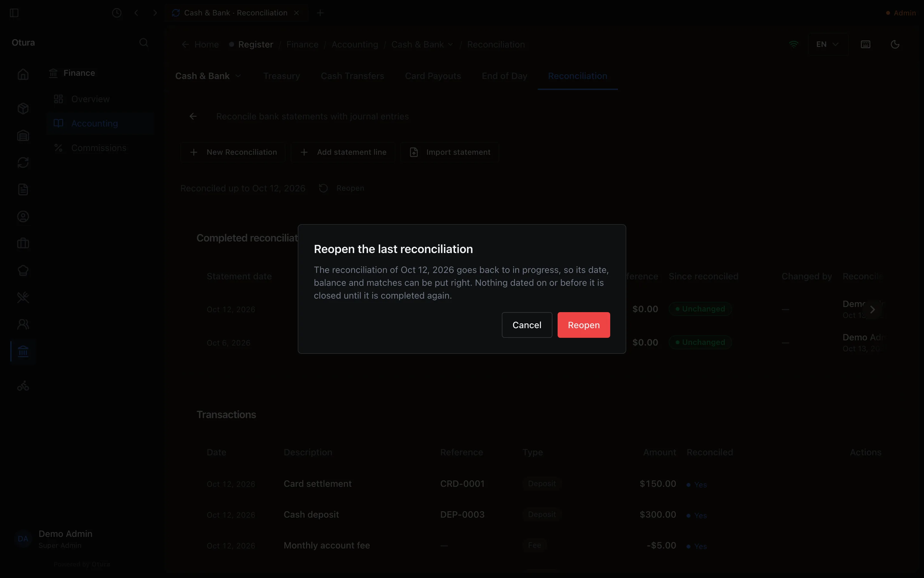924x578 pixels.
Task: Click the back arrow beside Reconcile bank statements
Action: coord(193,116)
